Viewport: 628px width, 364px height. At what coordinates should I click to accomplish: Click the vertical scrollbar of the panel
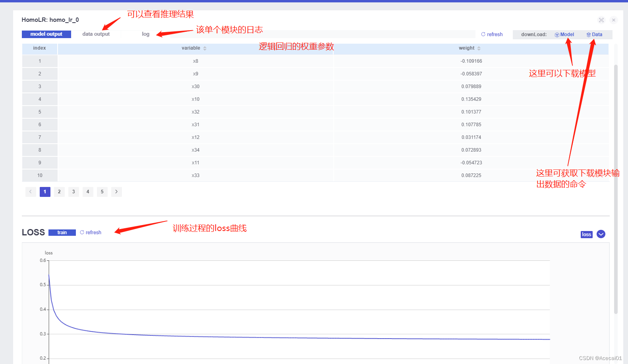tap(616, 189)
